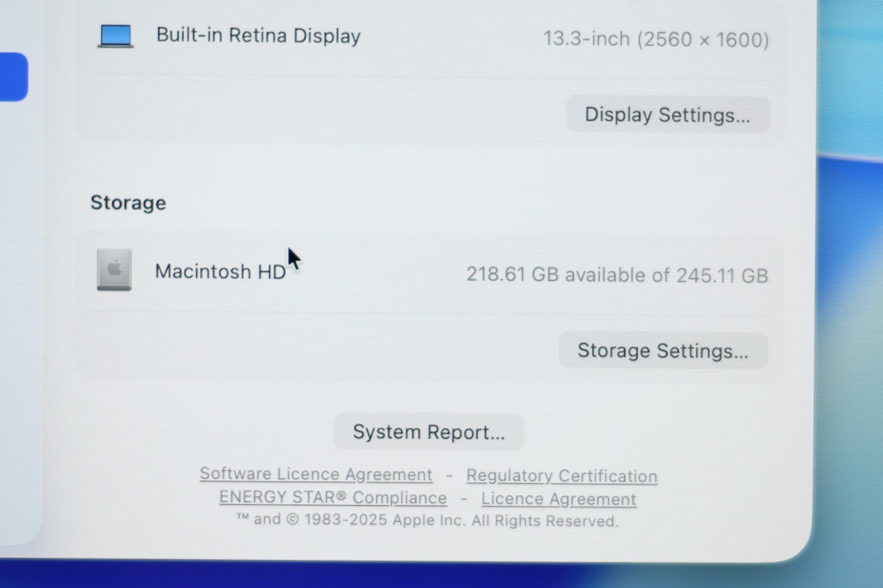Open the ENERGY STAR Compliance link
Image resolution: width=883 pixels, height=588 pixels.
pyautogui.click(x=333, y=498)
